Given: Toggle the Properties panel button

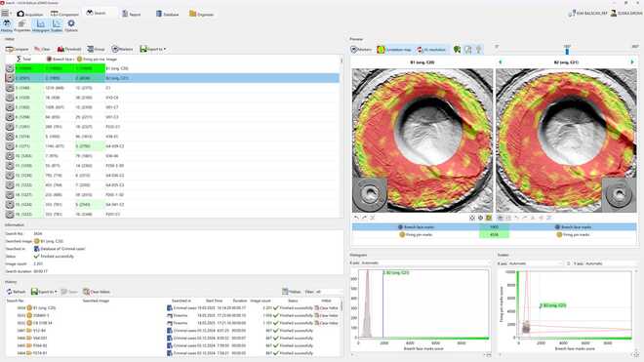Looking at the screenshot, I should tap(22, 26).
